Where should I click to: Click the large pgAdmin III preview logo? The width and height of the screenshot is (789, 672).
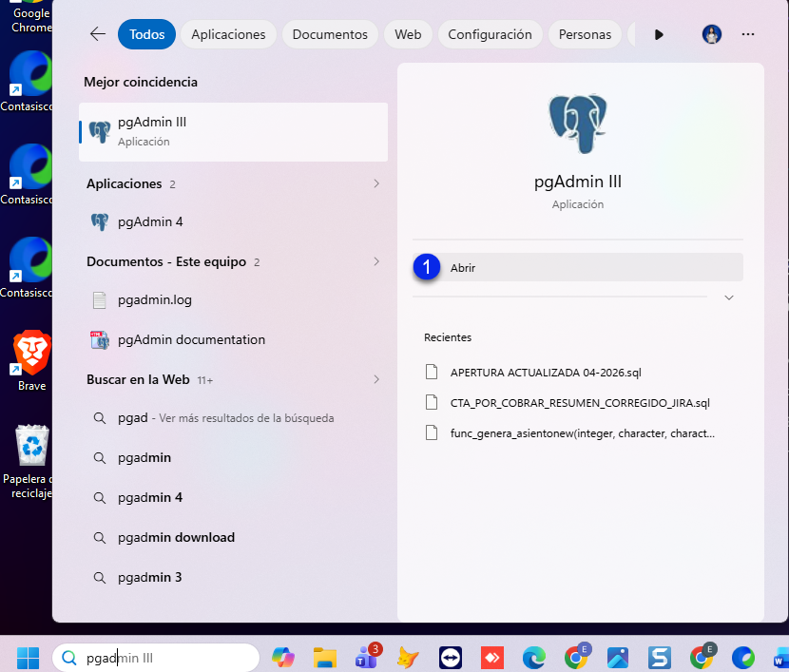[x=578, y=124]
